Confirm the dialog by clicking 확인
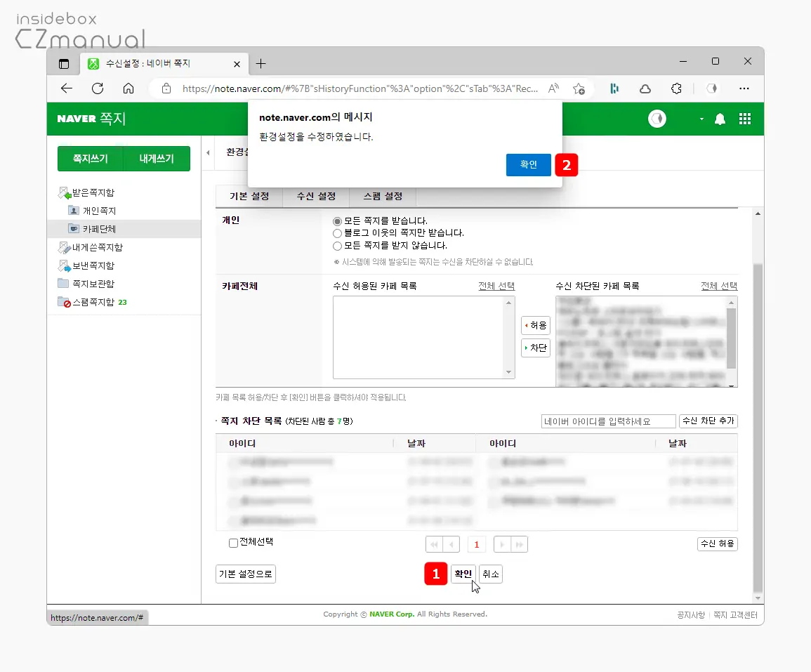Viewport: 811px width, 672px height. click(x=529, y=164)
